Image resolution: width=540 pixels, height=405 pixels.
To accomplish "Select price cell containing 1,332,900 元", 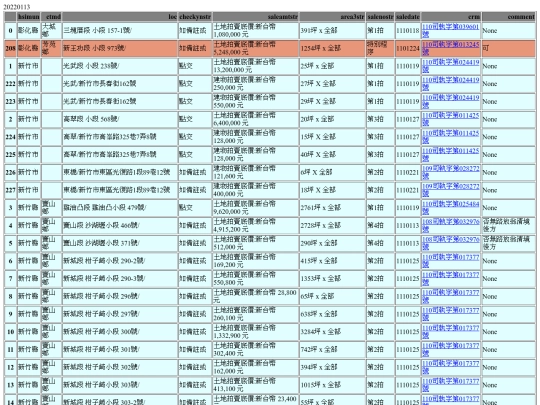I will pos(256,332).
